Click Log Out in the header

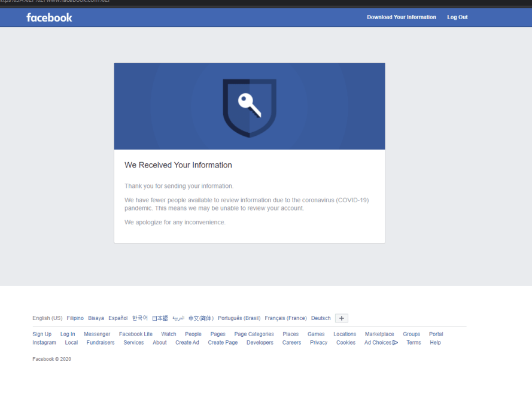[x=457, y=17]
